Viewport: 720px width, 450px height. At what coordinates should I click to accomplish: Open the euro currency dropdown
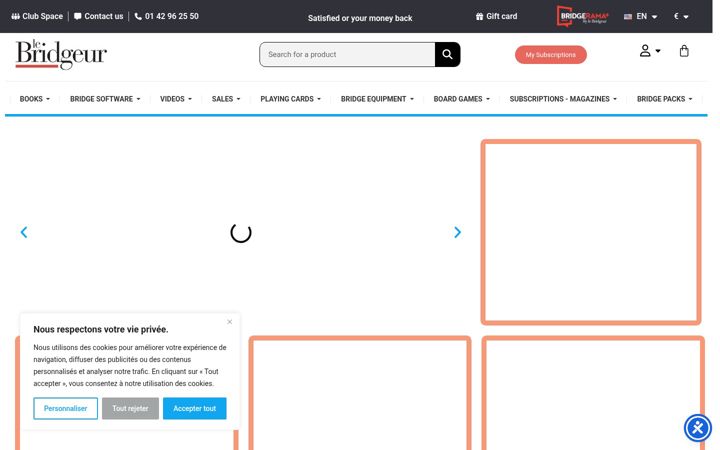[x=681, y=17]
